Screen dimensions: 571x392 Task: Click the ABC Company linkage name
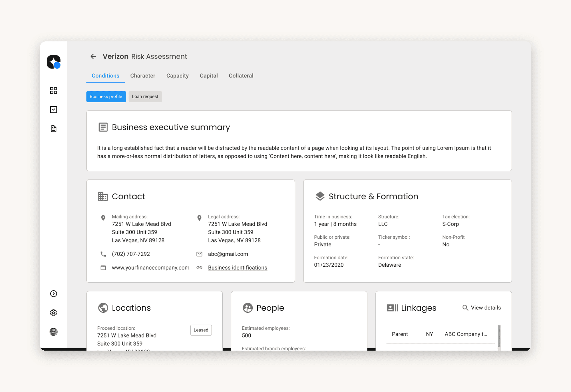coord(466,334)
